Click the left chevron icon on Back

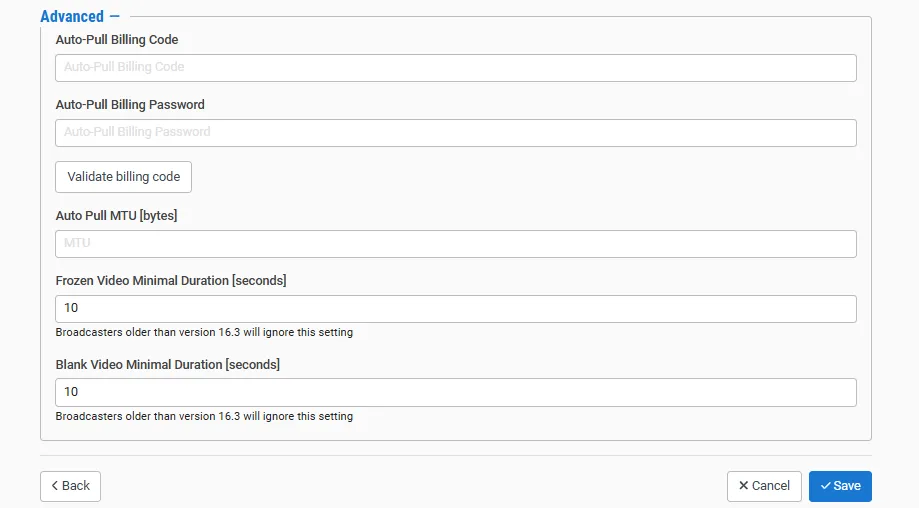55,486
